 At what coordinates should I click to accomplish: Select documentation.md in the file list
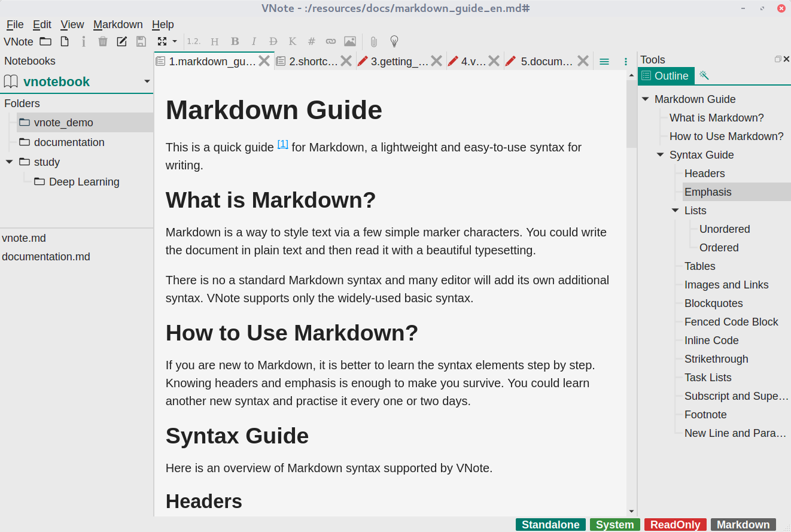(46, 256)
